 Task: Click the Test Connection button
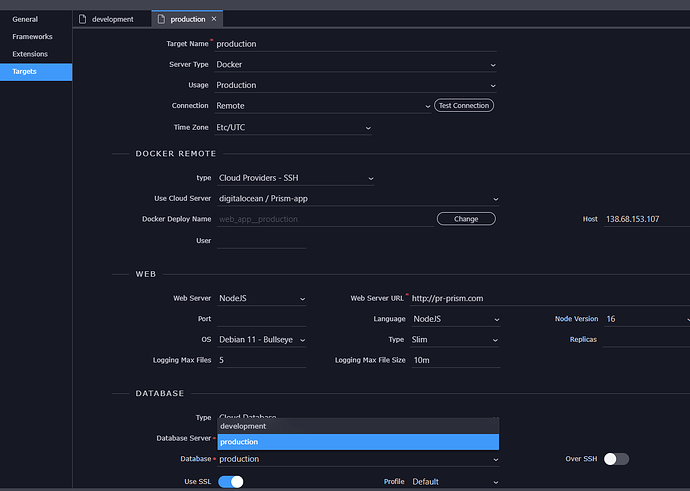[464, 106]
